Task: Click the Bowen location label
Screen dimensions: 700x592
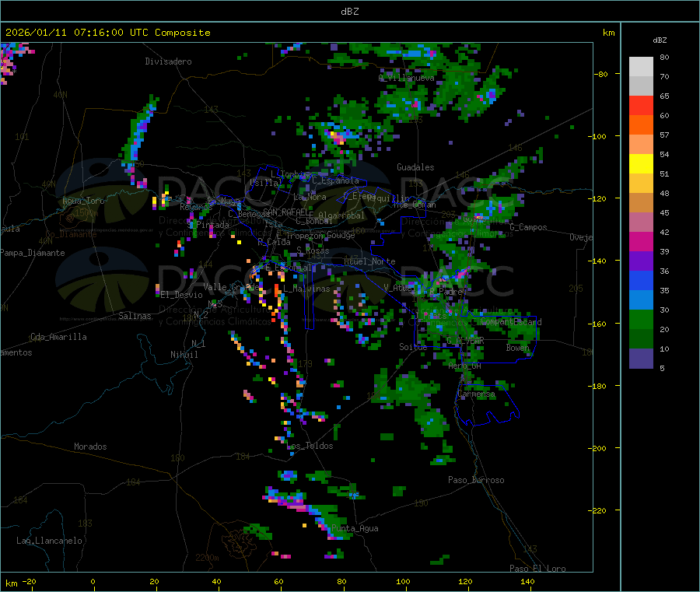Action: [518, 348]
